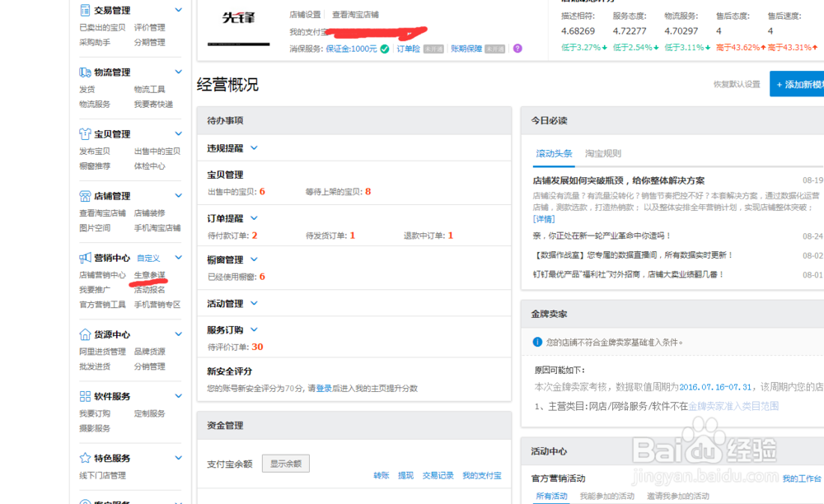Open 发布宝贝 in sidebar
Screen dimensions: 824x504
coord(95,152)
